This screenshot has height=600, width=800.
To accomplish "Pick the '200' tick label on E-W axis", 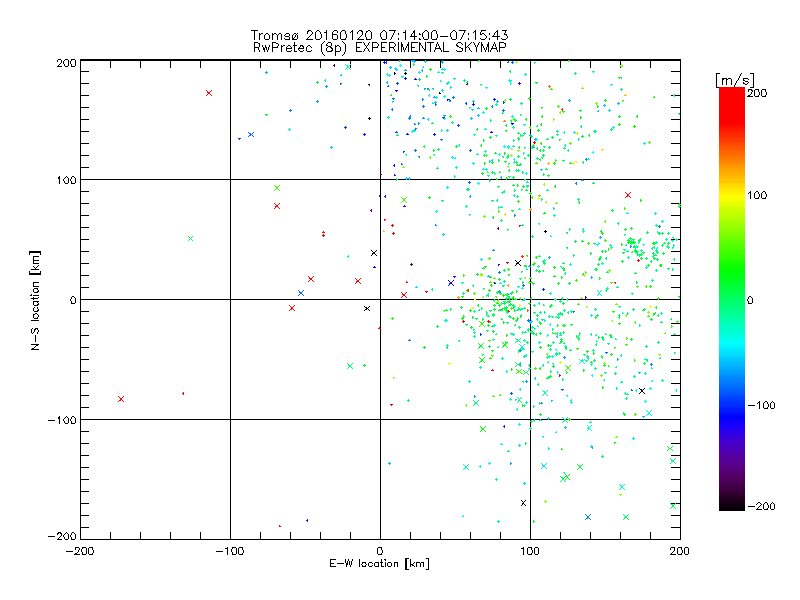I will pos(680,551).
